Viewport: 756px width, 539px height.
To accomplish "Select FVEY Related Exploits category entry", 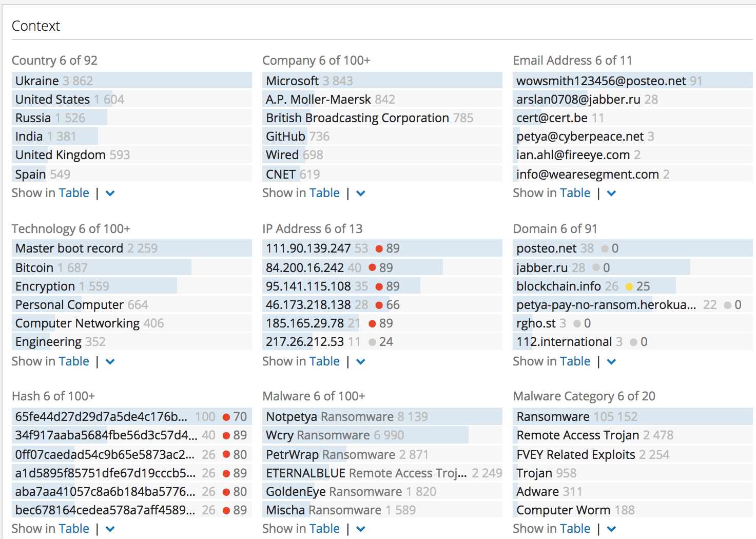I will (x=633, y=454).
